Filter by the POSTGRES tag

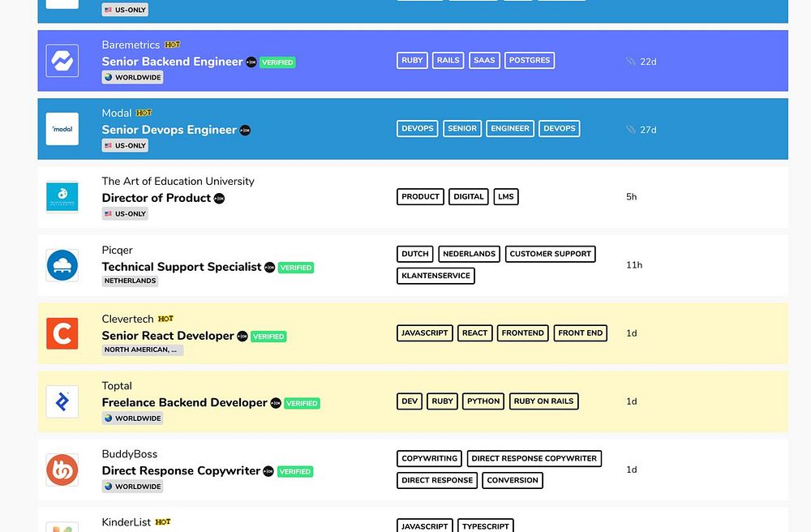(530, 61)
